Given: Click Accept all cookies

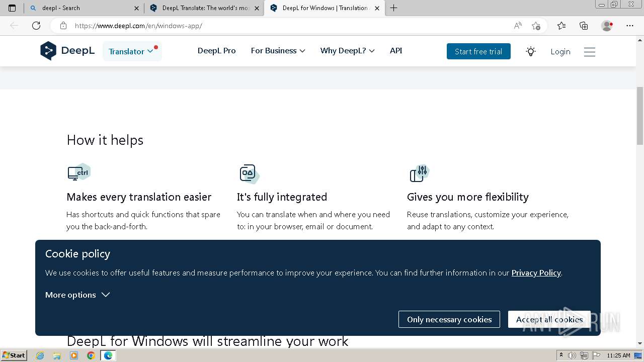Looking at the screenshot, I should 549,319.
